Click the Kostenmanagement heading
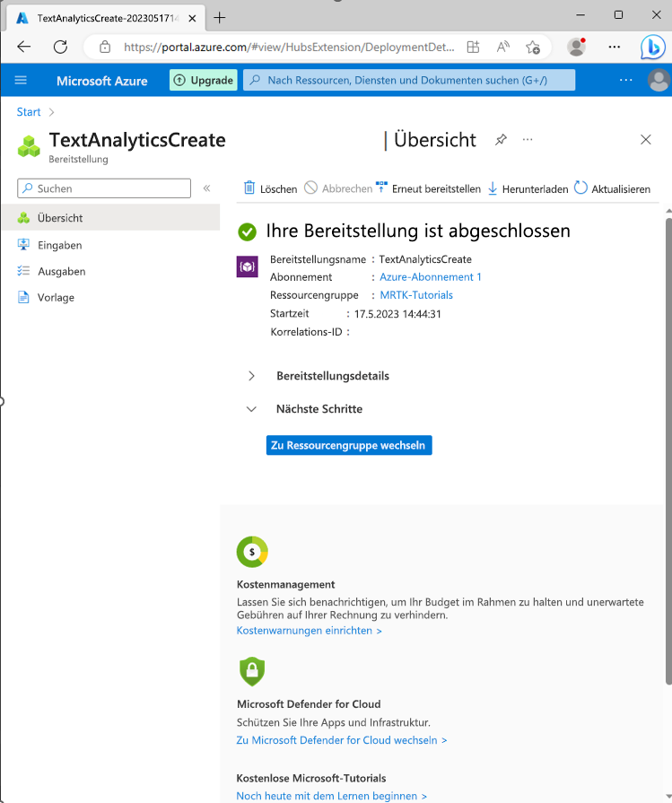 pyautogui.click(x=285, y=584)
